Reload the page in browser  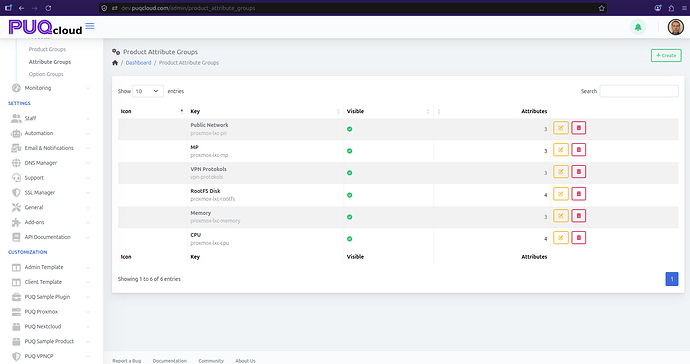(x=48, y=8)
